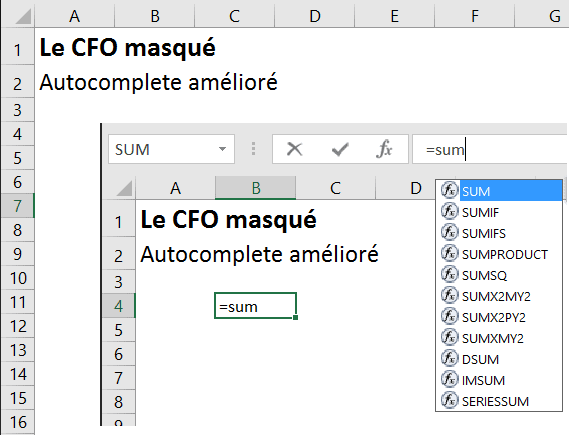Click the fx icon beside DSUM suggestion
The height and width of the screenshot is (435, 569).
tap(449, 359)
